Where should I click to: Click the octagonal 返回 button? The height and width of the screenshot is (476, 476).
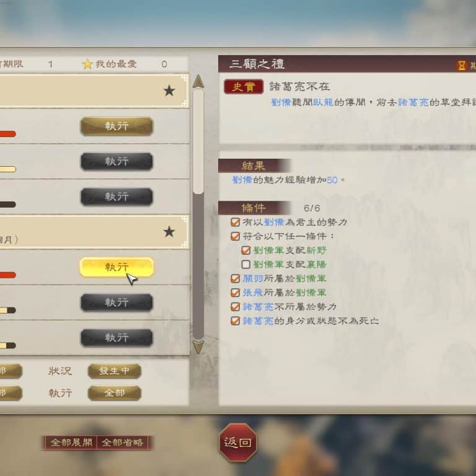point(238,443)
